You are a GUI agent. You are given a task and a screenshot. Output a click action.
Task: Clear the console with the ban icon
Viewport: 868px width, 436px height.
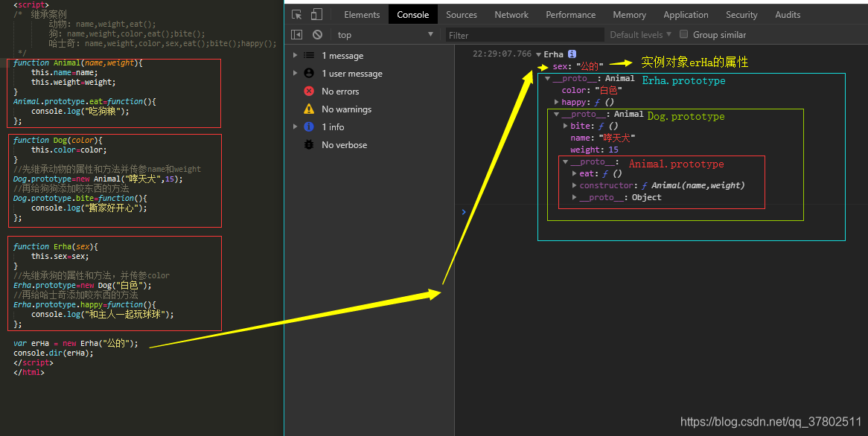[x=317, y=35]
